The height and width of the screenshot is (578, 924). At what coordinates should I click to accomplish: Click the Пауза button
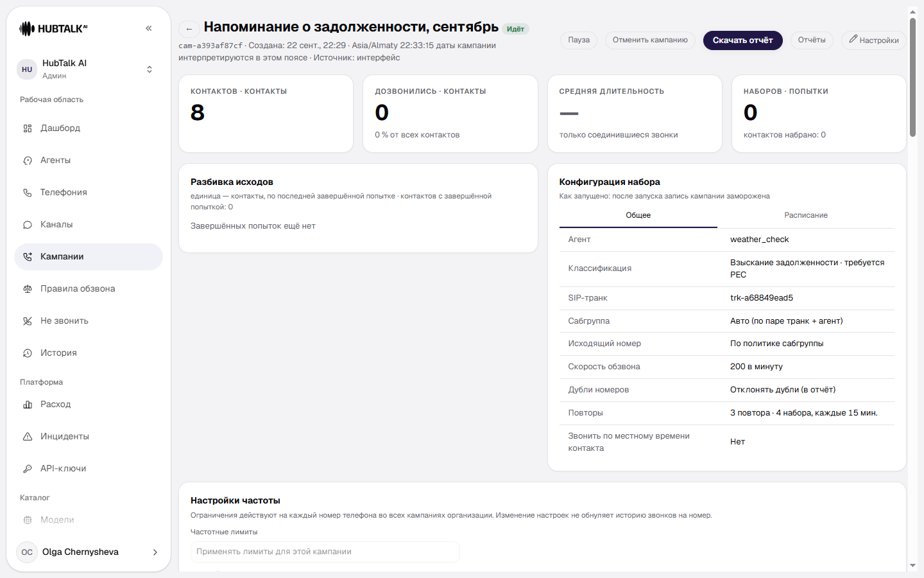(579, 40)
